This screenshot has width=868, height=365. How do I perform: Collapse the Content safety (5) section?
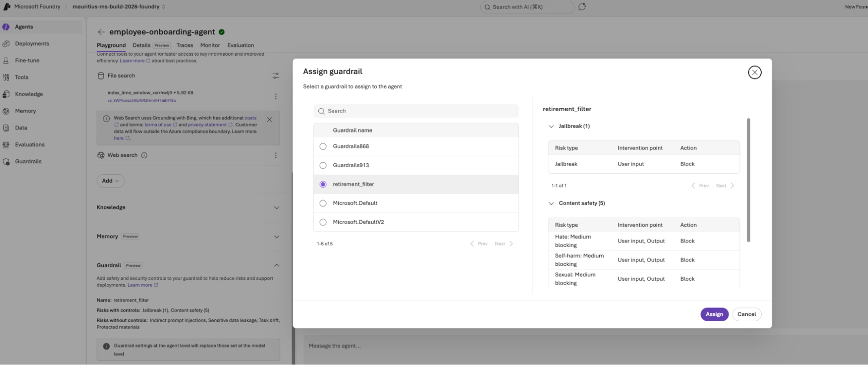pyautogui.click(x=551, y=203)
